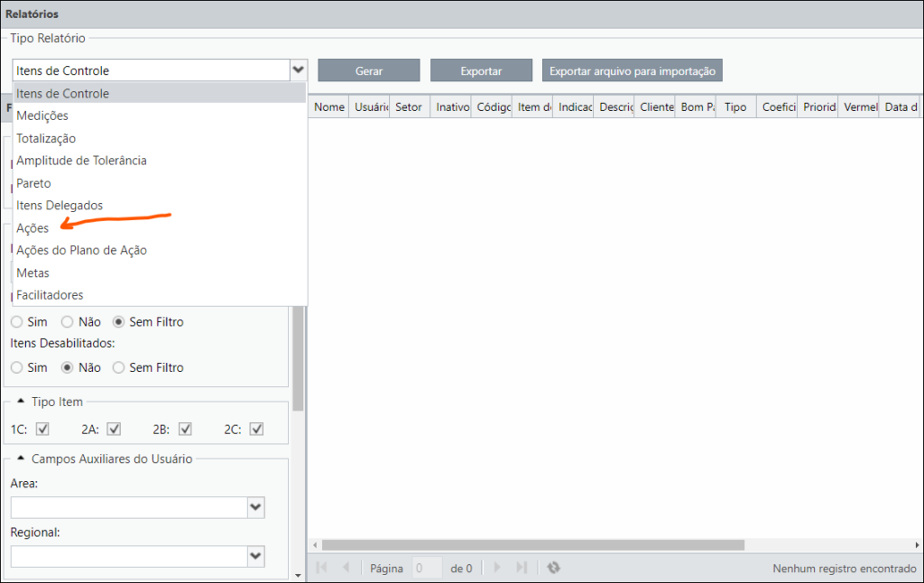Select Metas report type
924x583 pixels.
159,273
